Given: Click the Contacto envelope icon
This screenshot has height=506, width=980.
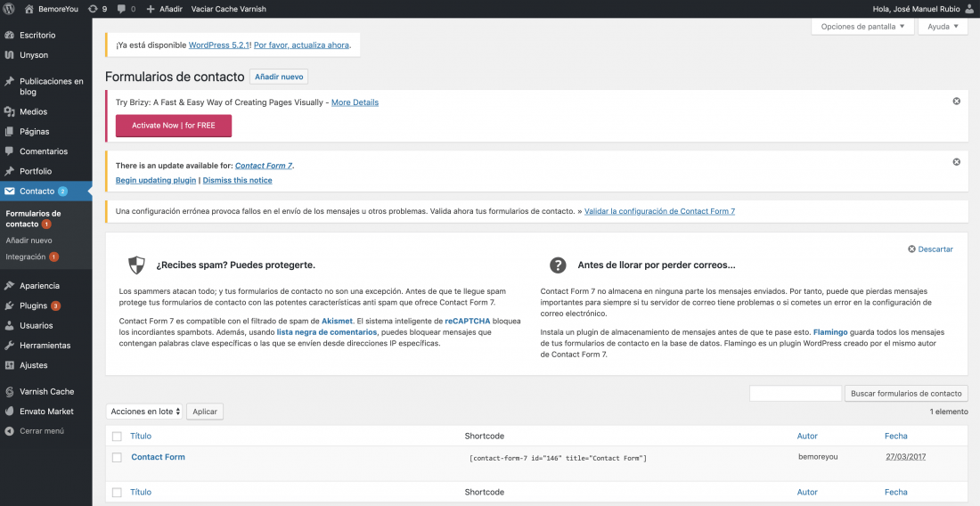Looking at the screenshot, I should coord(10,192).
